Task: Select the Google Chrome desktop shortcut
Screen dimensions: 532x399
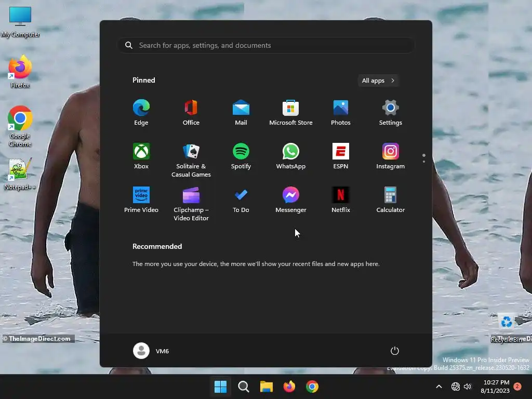Action: (20, 126)
